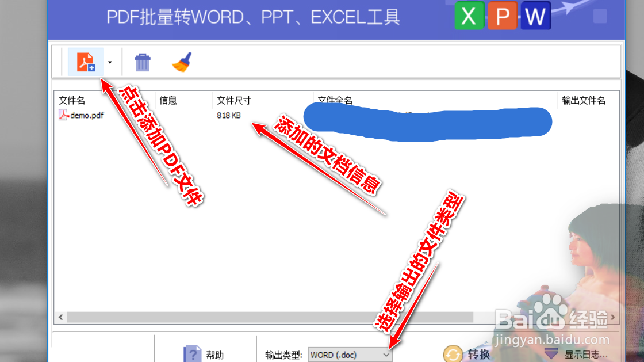Click the square button in title banner
The width and height of the screenshot is (644, 362).
(600, 16)
